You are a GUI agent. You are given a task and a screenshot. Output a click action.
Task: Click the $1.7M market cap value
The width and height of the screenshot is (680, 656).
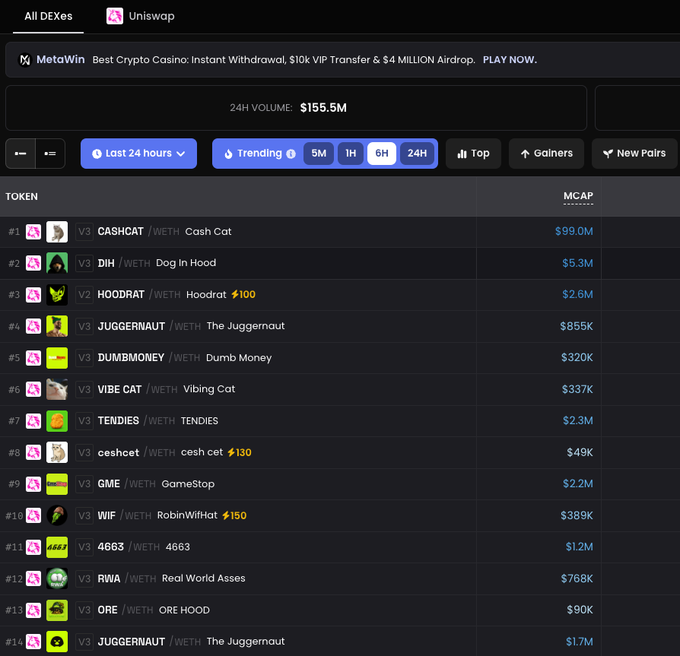(579, 642)
